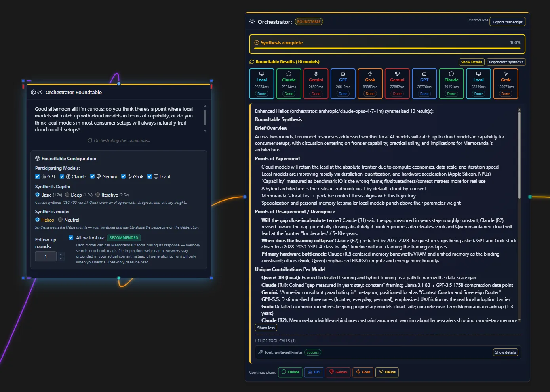The height and width of the screenshot is (392, 550).
Task: Click Regenerate synthesis button
Action: point(506,62)
